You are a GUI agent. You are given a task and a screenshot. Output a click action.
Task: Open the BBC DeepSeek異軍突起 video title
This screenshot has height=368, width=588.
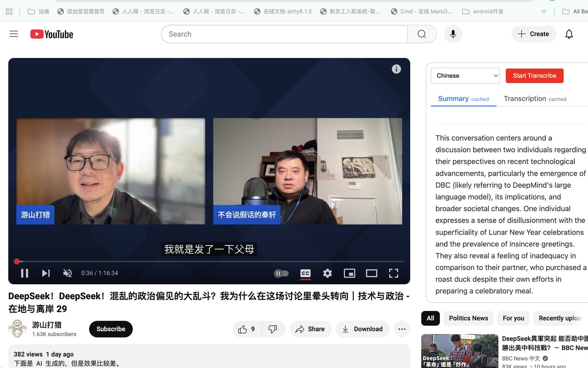[545, 343]
